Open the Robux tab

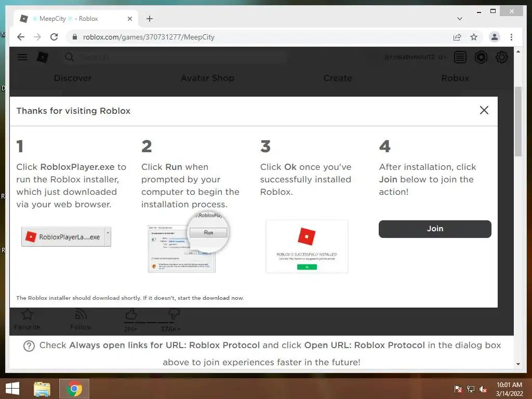pyautogui.click(x=455, y=78)
